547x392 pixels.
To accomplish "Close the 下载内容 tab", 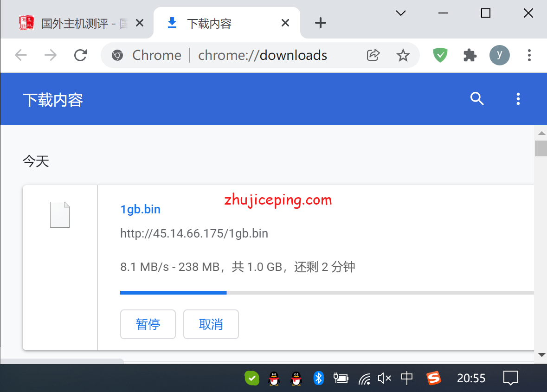I will point(285,23).
